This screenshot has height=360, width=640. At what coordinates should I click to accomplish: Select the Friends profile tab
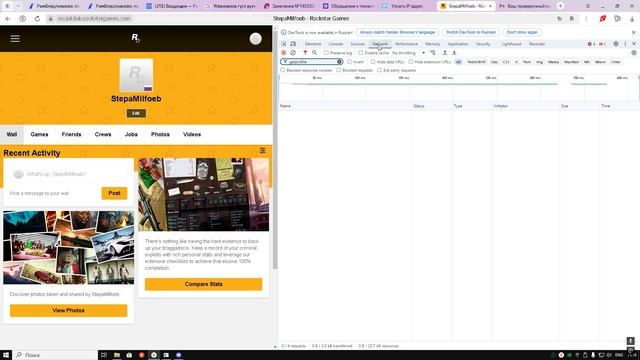71,134
